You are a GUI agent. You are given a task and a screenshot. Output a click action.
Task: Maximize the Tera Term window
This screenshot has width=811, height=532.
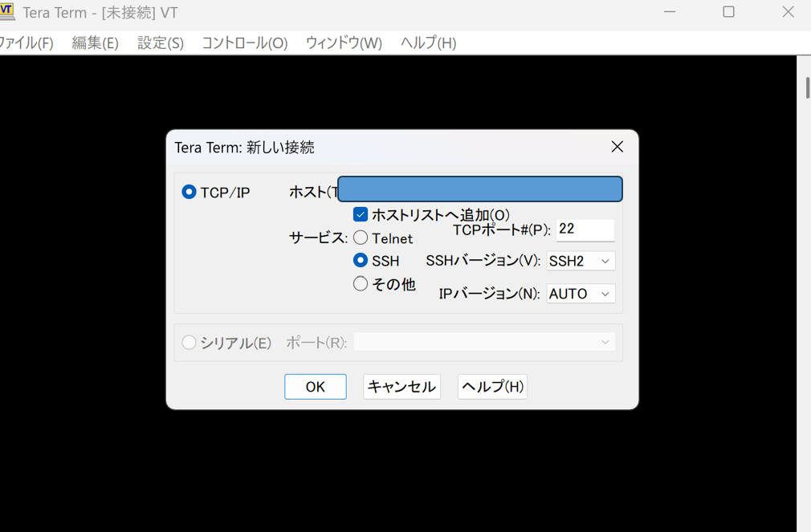[x=729, y=12]
